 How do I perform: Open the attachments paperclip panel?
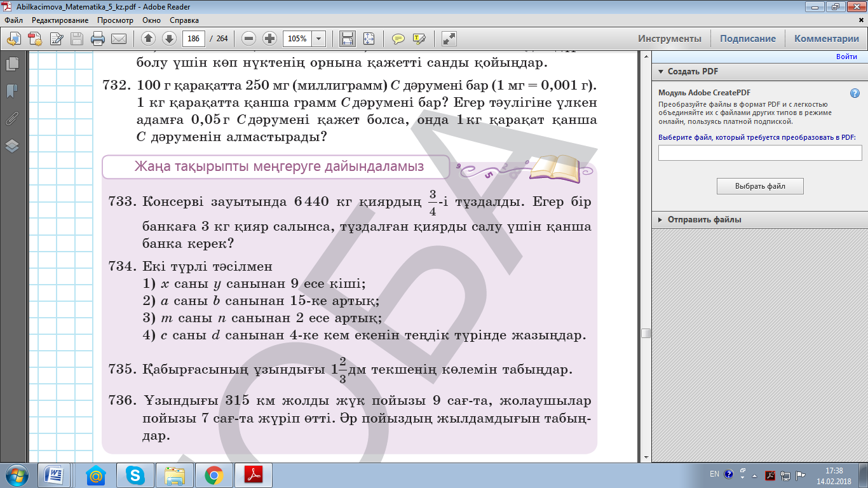pyautogui.click(x=12, y=119)
